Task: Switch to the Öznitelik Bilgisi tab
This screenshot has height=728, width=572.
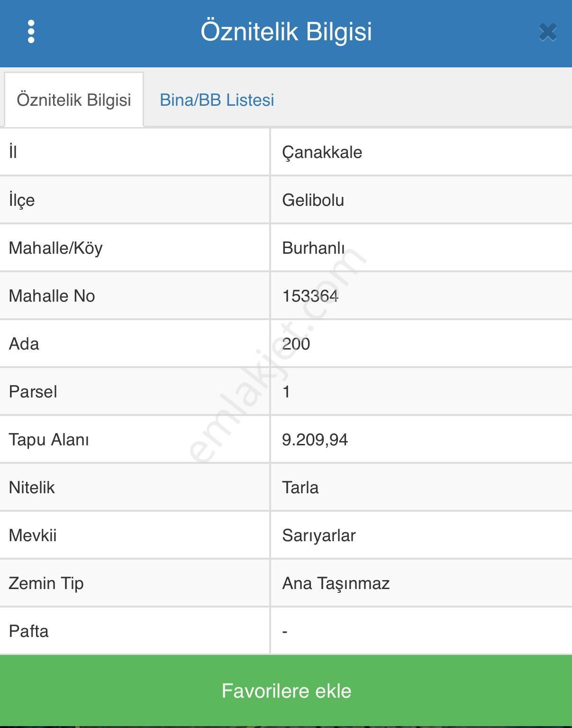Action: pos(74,100)
